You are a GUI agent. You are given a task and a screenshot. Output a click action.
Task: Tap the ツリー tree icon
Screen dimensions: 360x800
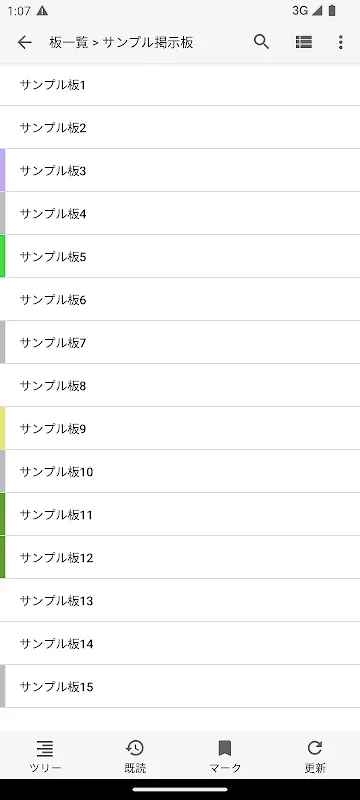pos(45,748)
